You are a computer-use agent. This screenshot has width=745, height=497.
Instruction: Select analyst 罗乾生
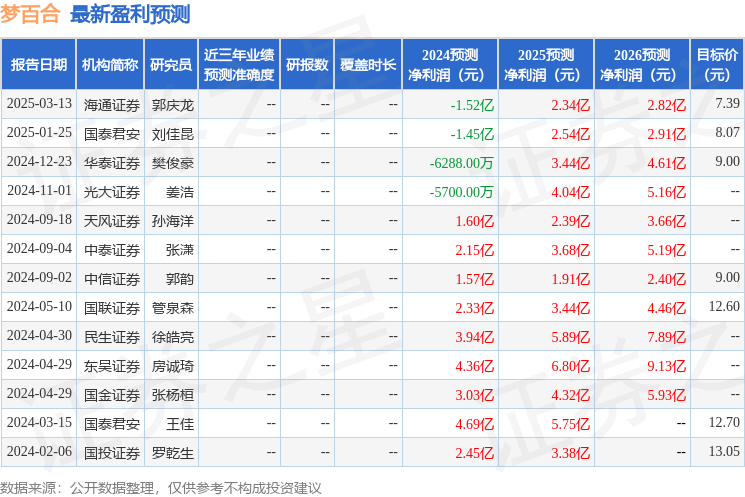(173, 453)
